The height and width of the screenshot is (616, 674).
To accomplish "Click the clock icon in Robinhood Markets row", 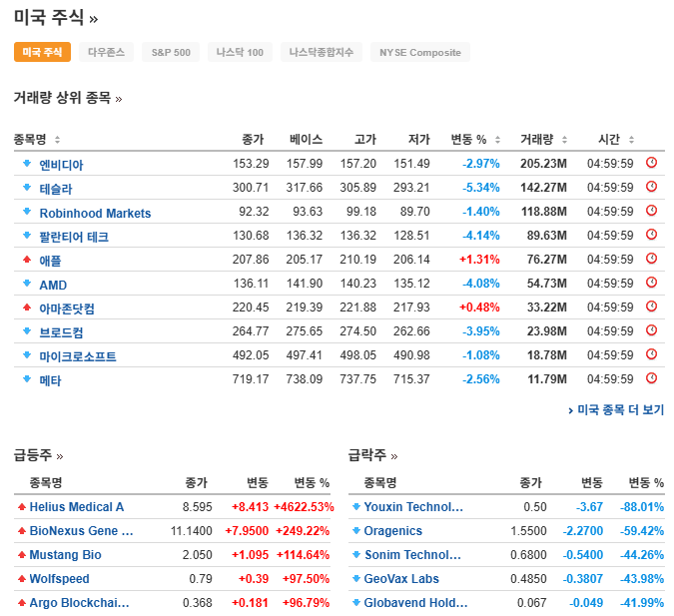I will pyautogui.click(x=651, y=211).
